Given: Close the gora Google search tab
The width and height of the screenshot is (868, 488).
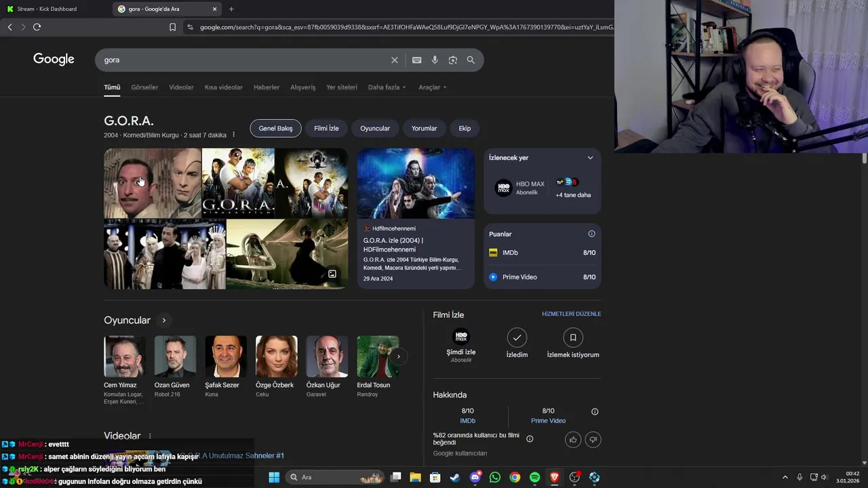Looking at the screenshot, I should [x=215, y=9].
